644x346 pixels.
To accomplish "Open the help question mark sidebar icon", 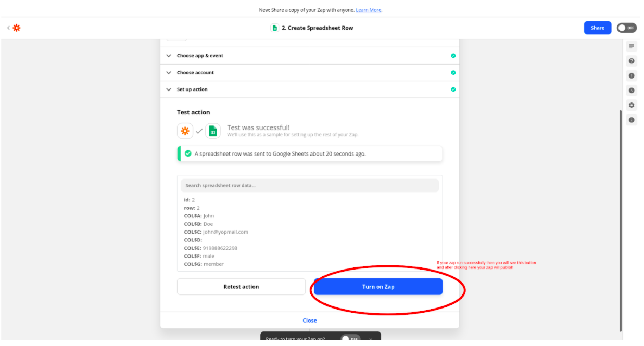I will (x=632, y=61).
